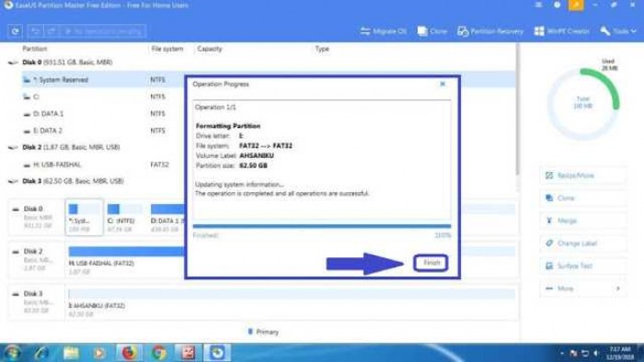Choose Clone in the side panel

coord(582,198)
